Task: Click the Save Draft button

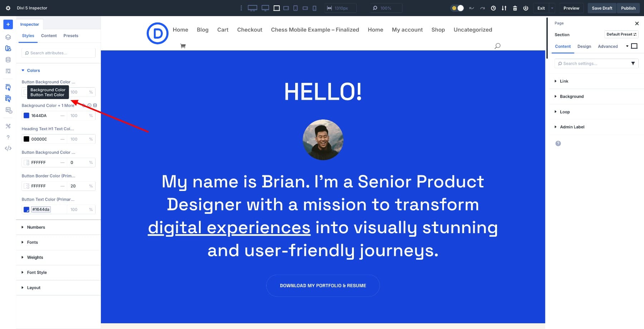Action: pos(602,8)
